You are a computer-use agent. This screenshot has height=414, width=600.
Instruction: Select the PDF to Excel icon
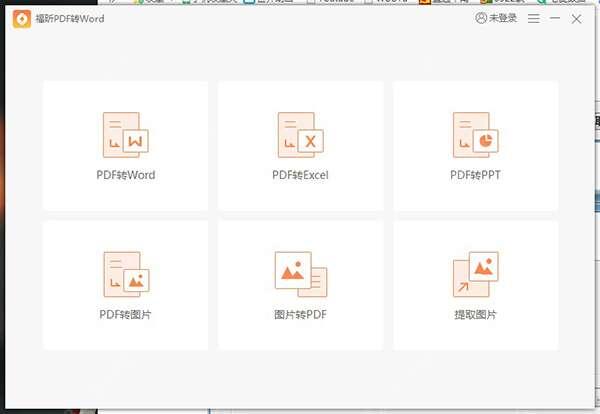[x=300, y=134]
